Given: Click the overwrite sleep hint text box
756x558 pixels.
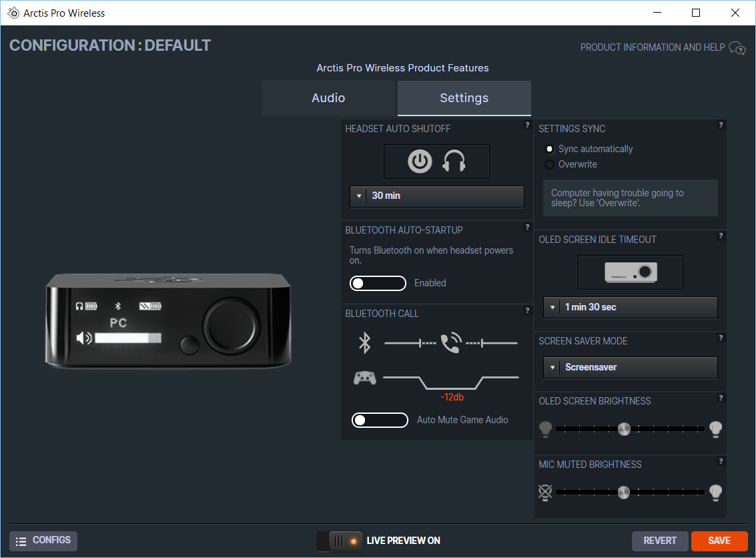Looking at the screenshot, I should coord(630,198).
